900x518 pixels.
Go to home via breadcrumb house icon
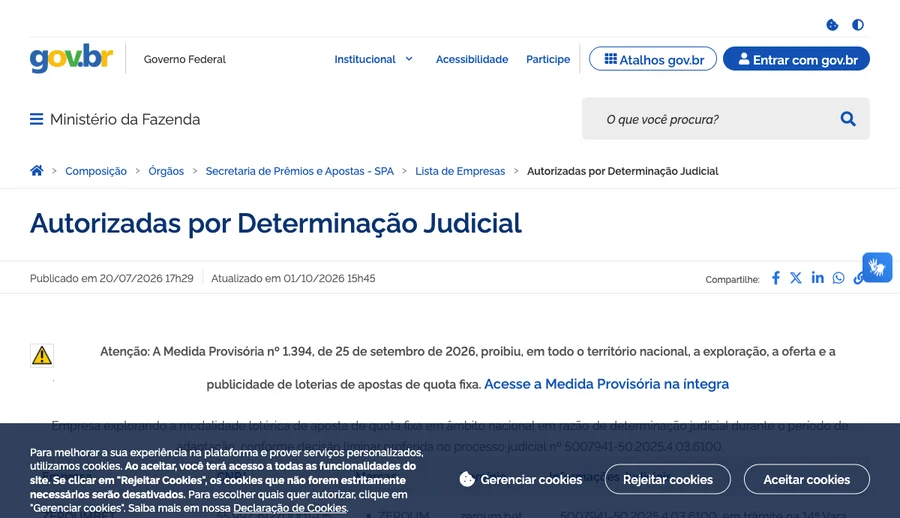pos(37,171)
